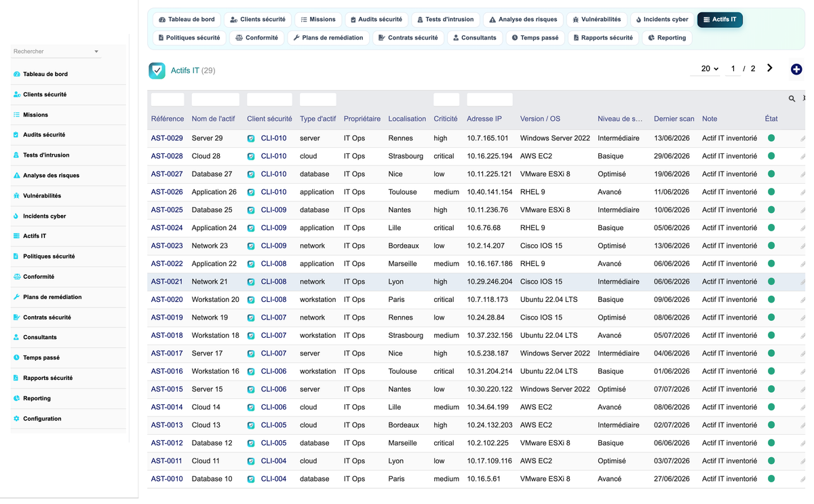
Task: Open Vulnérabilités in the left sidebar
Action: (42, 196)
